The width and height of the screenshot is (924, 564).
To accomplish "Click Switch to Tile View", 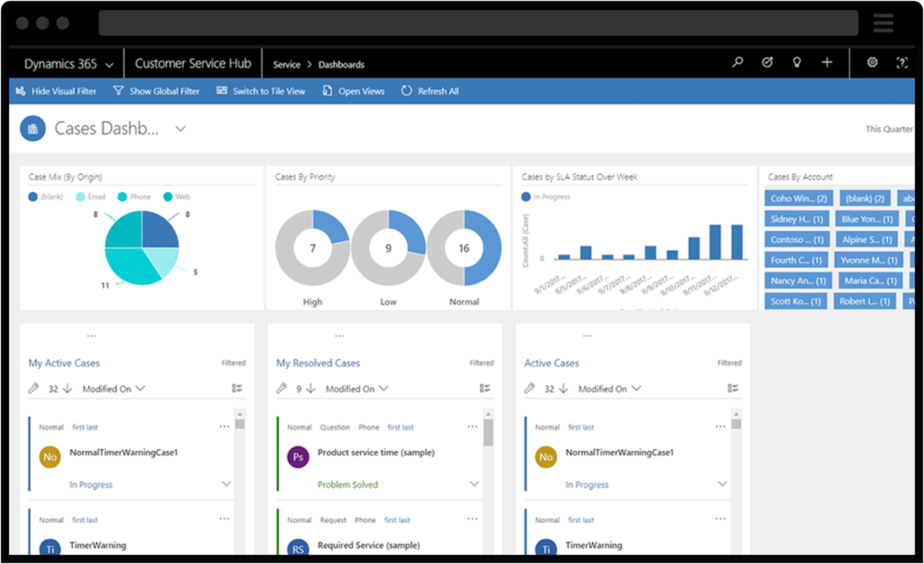I will click(261, 91).
